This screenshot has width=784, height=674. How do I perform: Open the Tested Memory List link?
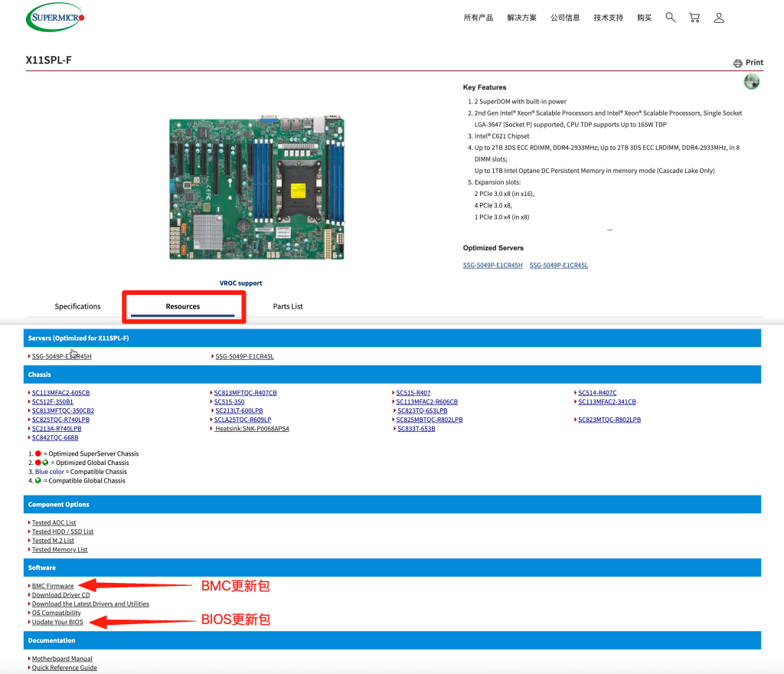(x=60, y=549)
